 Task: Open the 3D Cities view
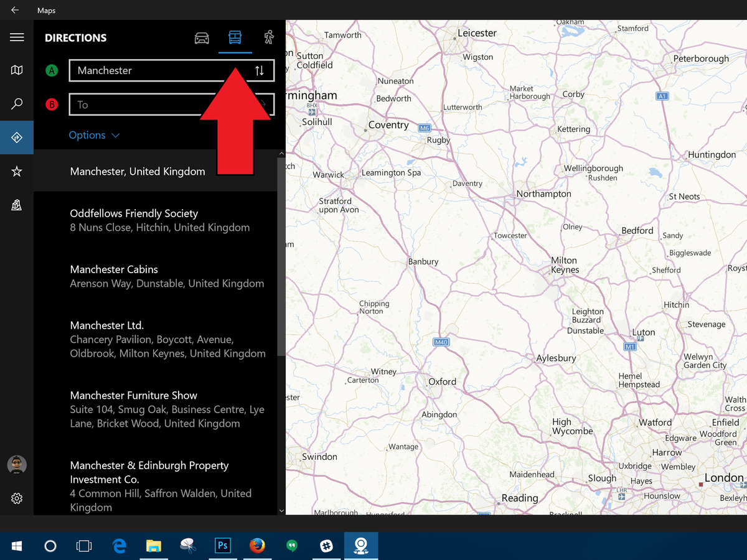click(x=17, y=204)
